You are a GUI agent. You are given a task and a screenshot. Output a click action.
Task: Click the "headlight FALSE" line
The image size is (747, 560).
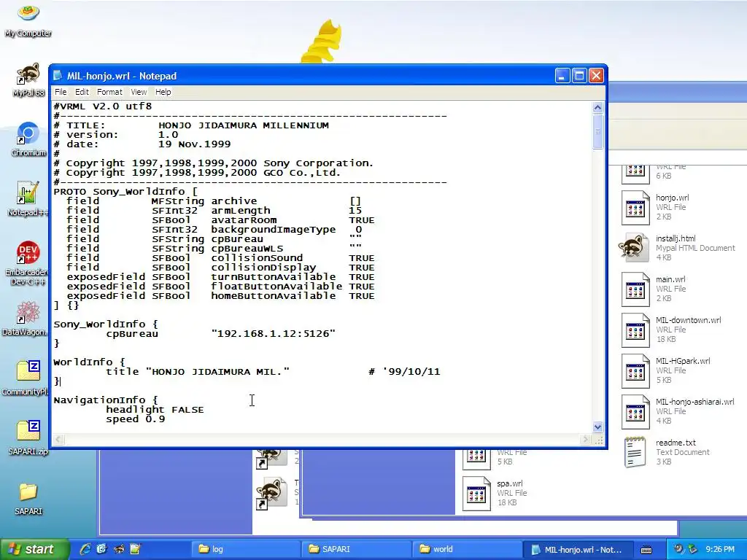[155, 410]
